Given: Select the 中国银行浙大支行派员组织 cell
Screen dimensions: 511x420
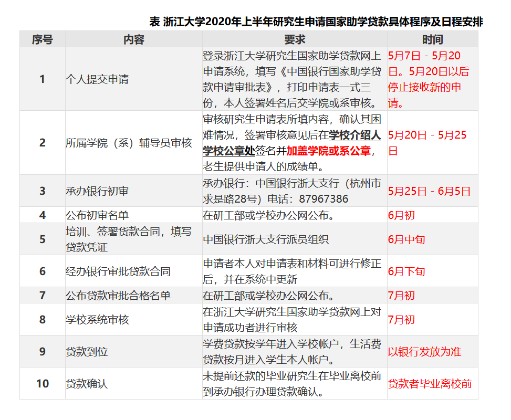Looking at the screenshot, I should (266, 239).
